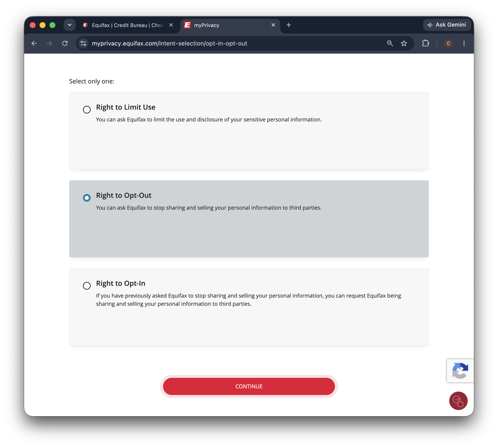Close the myPrivacy tab
Image resolution: width=498 pixels, height=448 pixels.
pos(273,25)
